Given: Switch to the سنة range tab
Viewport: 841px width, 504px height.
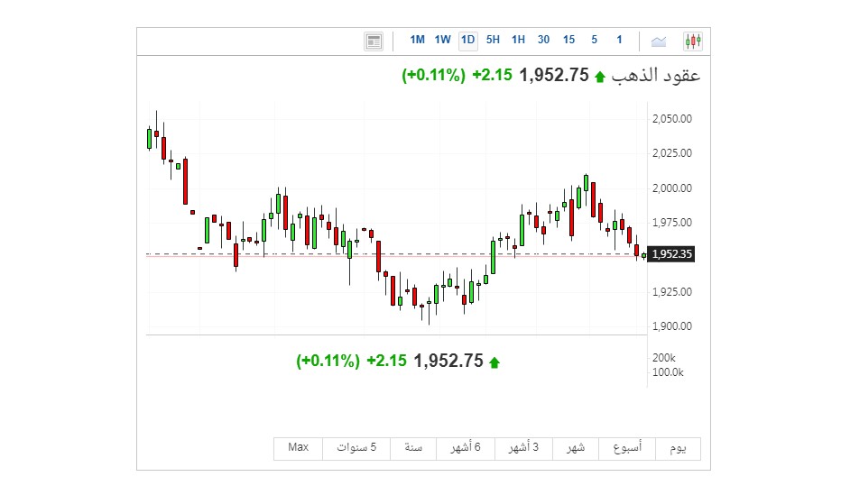Looking at the screenshot, I should pos(414,448).
